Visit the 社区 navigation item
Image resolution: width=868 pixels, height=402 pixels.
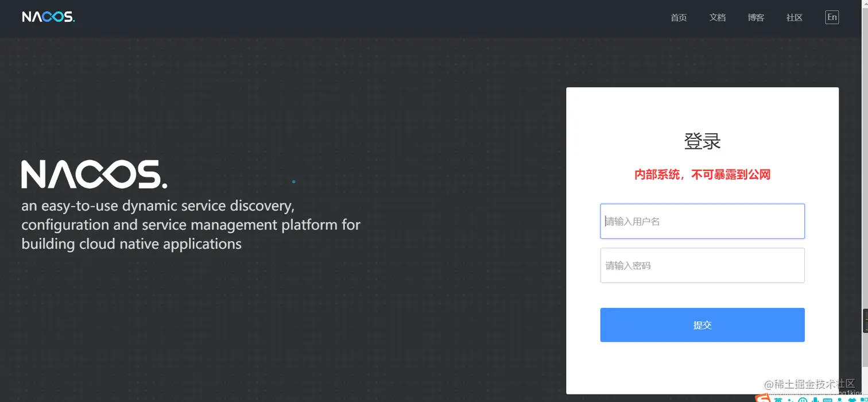[x=795, y=18]
